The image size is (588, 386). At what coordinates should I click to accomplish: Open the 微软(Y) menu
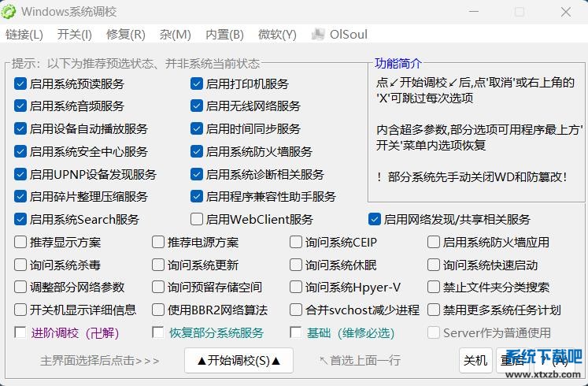[x=277, y=35]
